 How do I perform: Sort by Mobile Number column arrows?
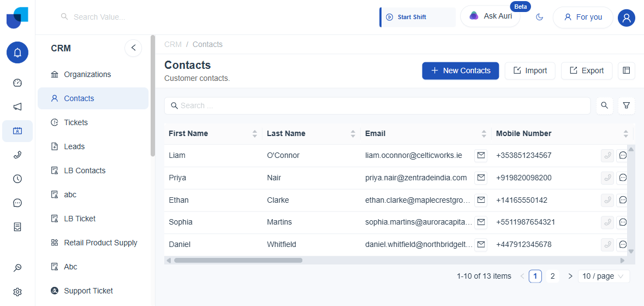pos(625,134)
